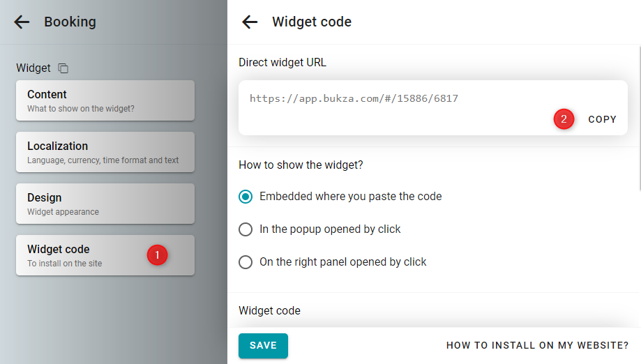Open the Localization settings card
The image size is (641, 364).
(105, 152)
